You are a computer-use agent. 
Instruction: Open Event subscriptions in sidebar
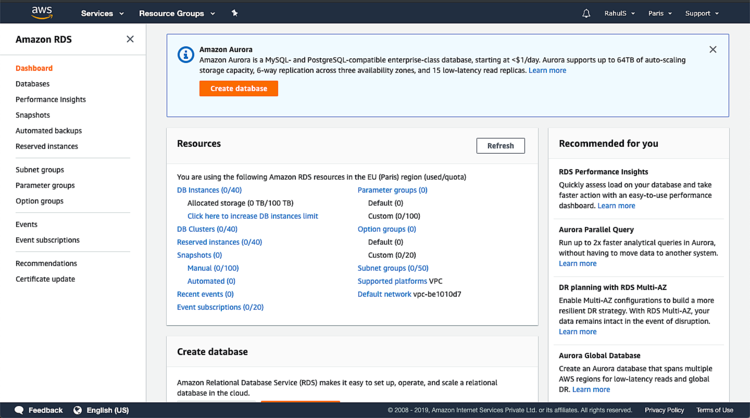pyautogui.click(x=47, y=240)
